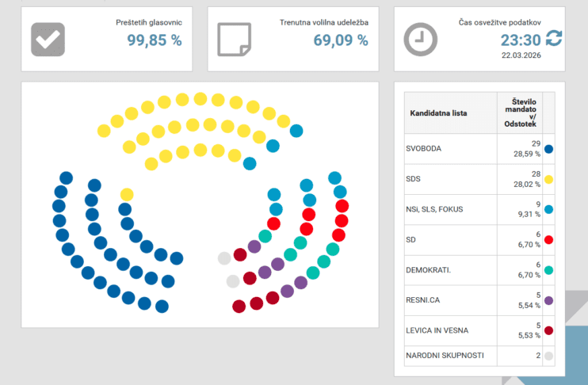Screen dimensions: 588x385
Task: Click the refresh data arrows icon
Action: click(553, 39)
